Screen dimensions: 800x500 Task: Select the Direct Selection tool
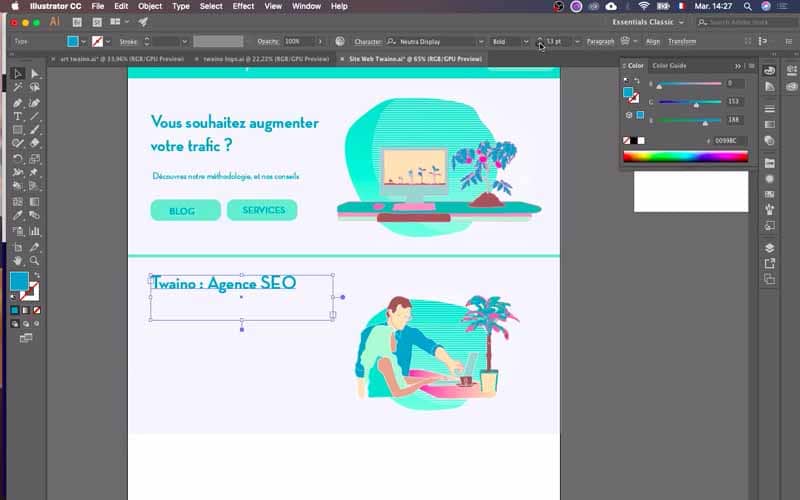coord(34,74)
